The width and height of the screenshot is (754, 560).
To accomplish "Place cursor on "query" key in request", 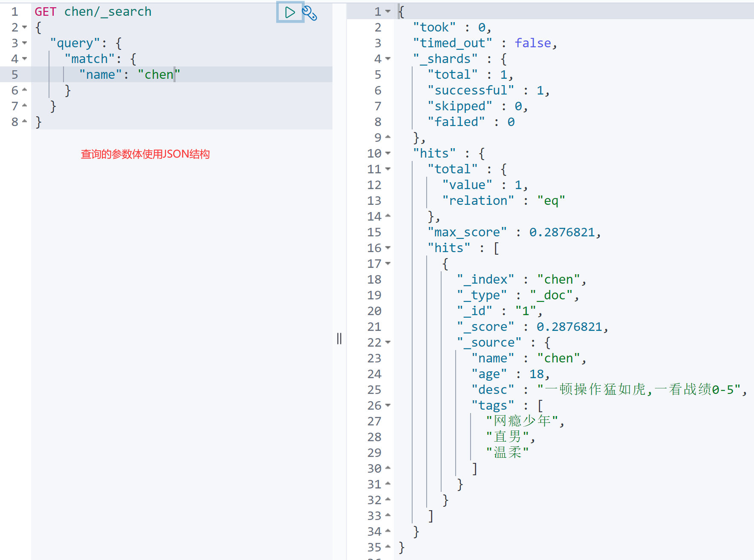I will 75,43.
